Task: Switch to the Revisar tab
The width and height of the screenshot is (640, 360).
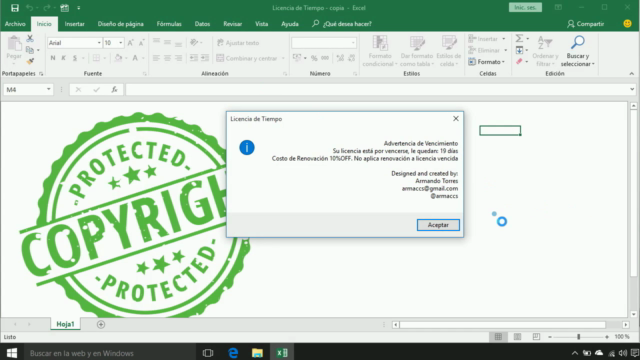Action: click(x=233, y=24)
